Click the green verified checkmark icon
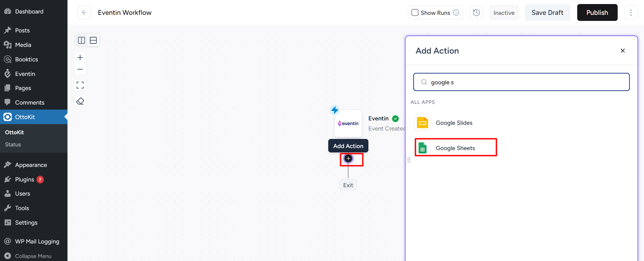 coord(396,118)
